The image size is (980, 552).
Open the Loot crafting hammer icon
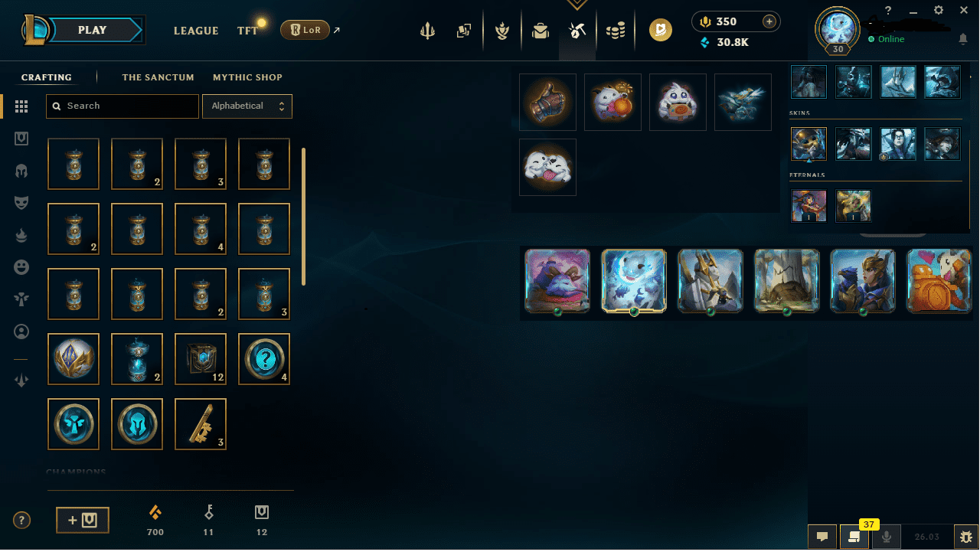[x=577, y=31]
